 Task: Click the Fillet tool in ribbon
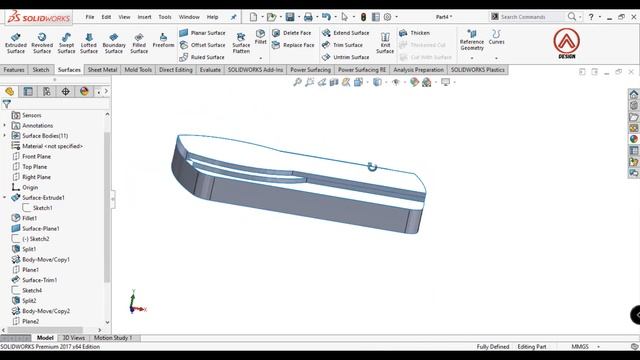260,37
